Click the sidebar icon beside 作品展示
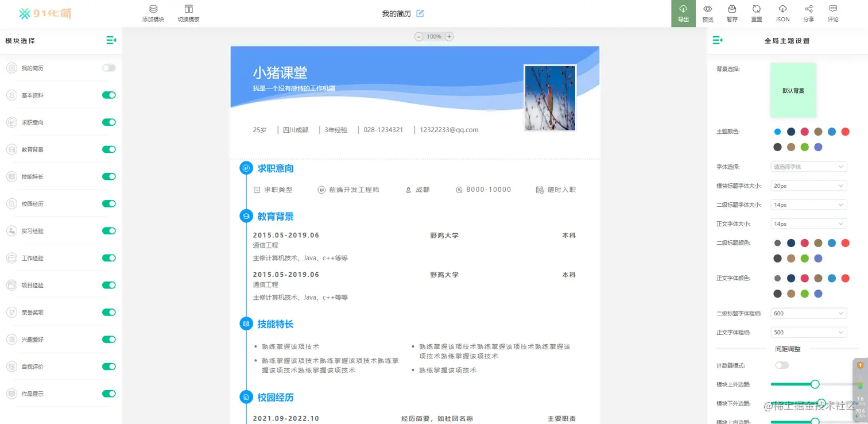The width and height of the screenshot is (868, 424). point(11,394)
